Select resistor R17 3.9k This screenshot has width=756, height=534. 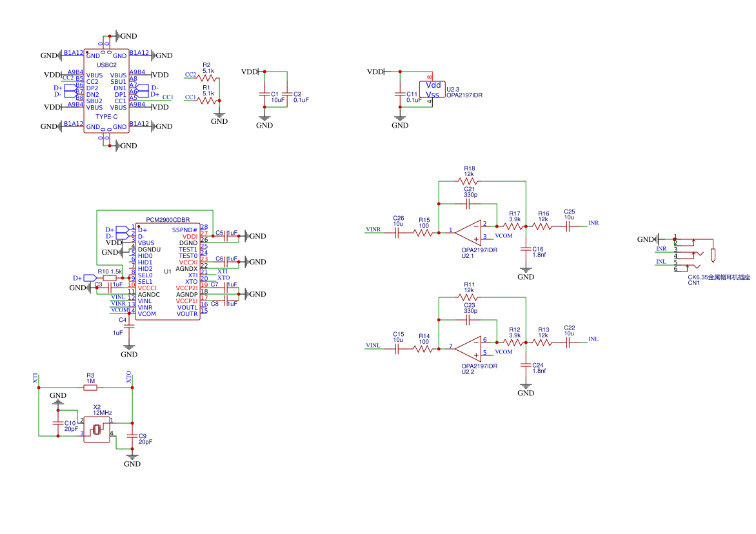click(x=513, y=226)
